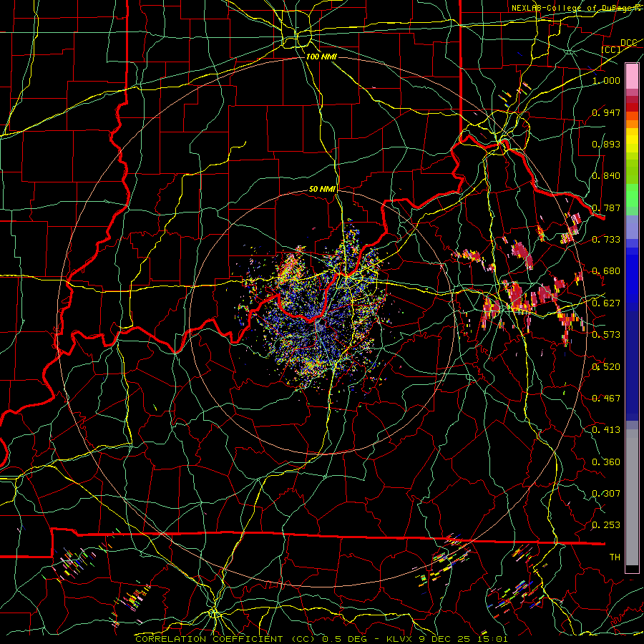This screenshot has width=644, height=644.
Task: Click the [CC] product label
Action: [611, 49]
